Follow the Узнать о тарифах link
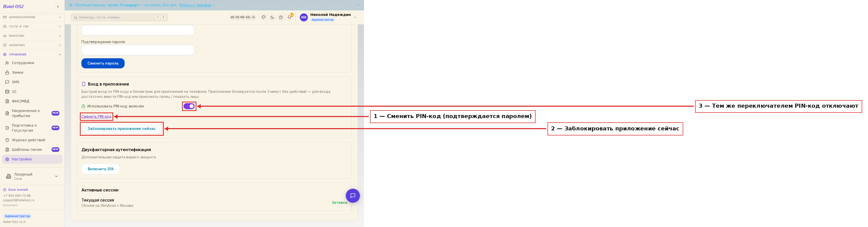 (195, 5)
